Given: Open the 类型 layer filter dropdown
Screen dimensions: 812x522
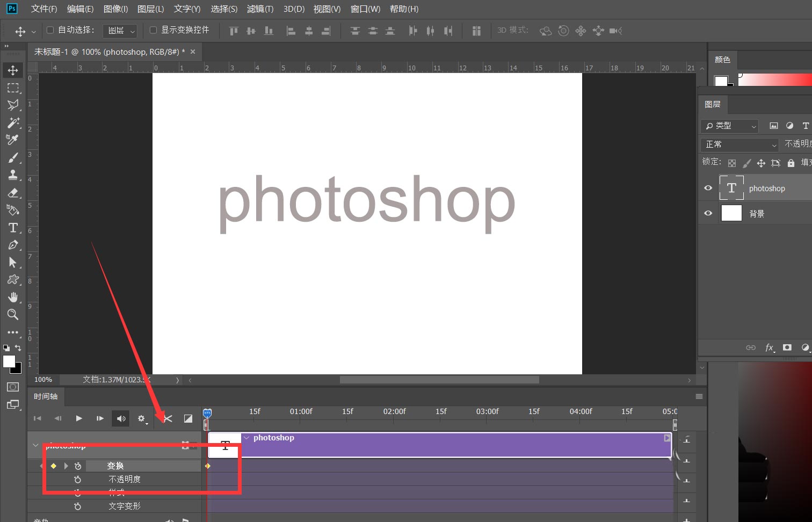Looking at the screenshot, I should click(x=729, y=126).
